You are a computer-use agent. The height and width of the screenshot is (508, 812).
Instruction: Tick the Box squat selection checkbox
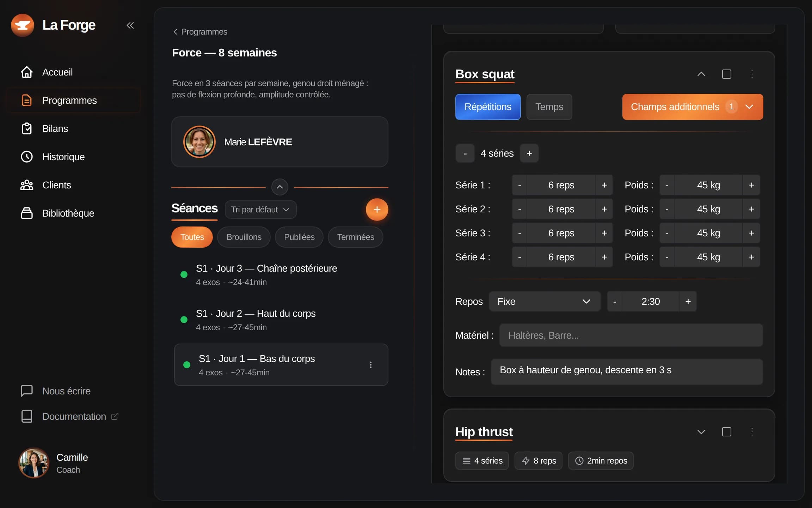click(727, 74)
